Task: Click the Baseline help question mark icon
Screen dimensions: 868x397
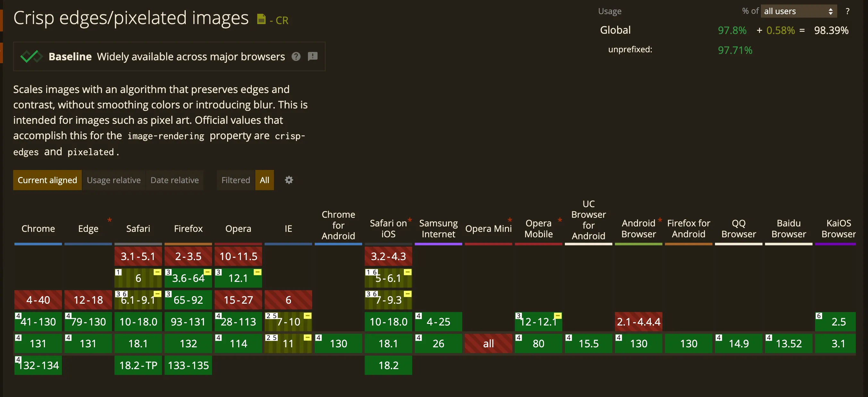Action: tap(296, 56)
